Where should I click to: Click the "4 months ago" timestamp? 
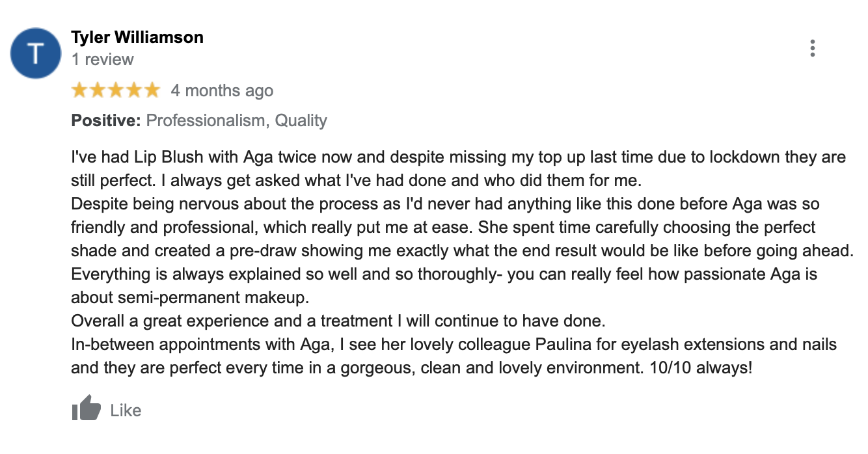tap(222, 91)
